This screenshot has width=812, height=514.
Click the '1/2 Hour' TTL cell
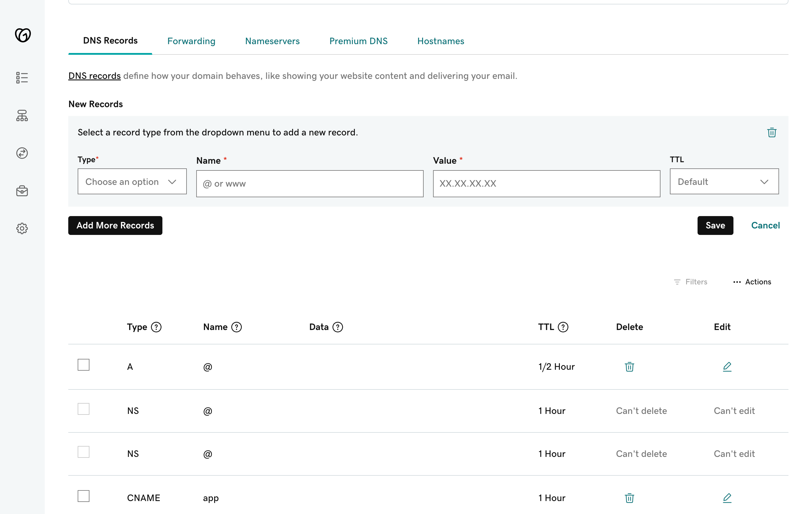556,367
